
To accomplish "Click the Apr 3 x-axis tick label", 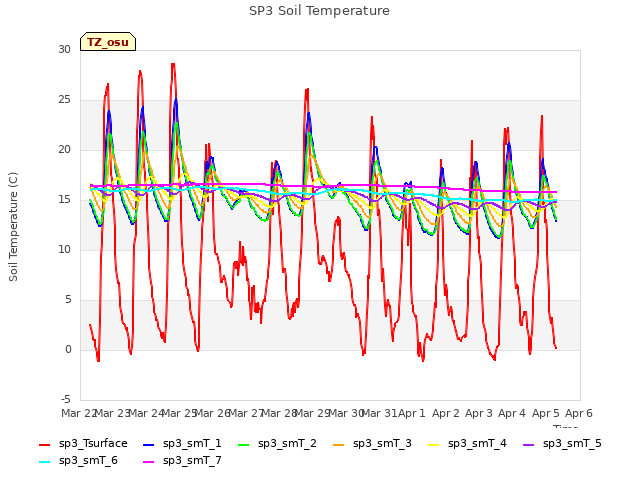I will tap(479, 413).
